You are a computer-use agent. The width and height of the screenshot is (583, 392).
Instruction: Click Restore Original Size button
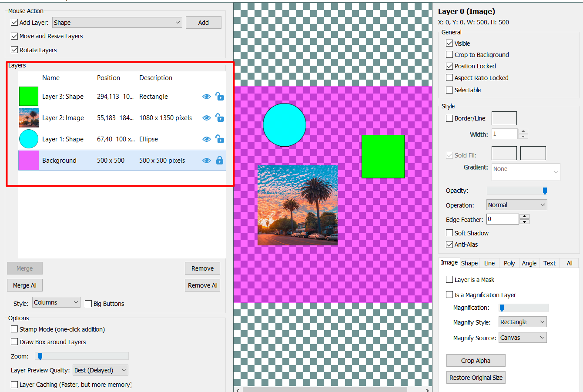[476, 378]
